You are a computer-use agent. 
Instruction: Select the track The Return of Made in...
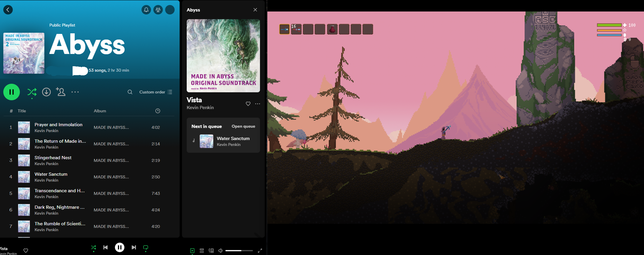coord(60,141)
